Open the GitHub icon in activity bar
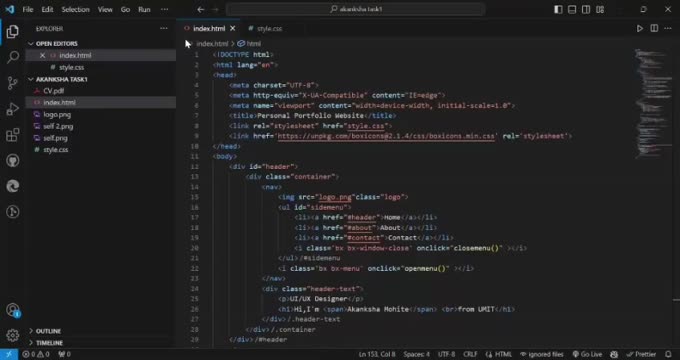680x360 pixels. [13, 160]
